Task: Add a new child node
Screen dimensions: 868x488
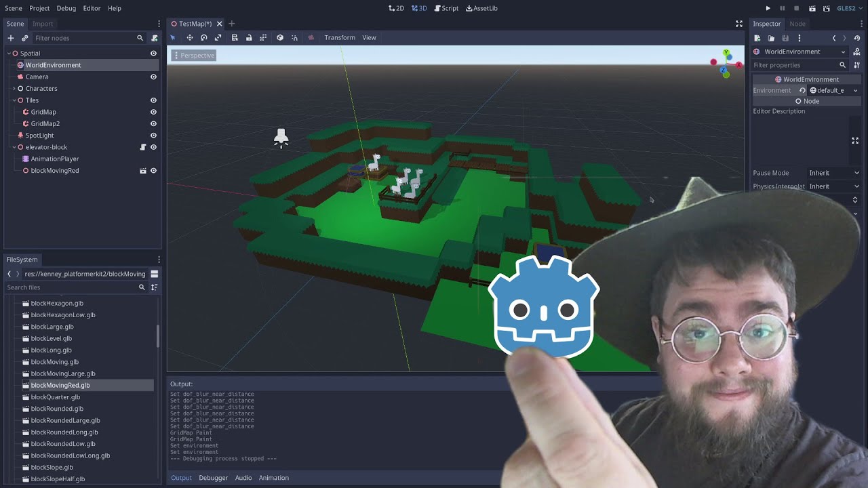Action: point(11,38)
